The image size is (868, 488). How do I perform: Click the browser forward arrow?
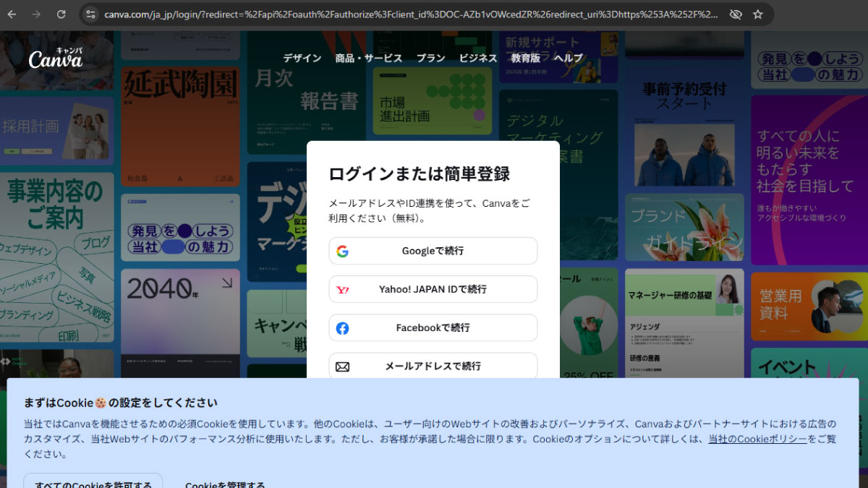pyautogui.click(x=36, y=14)
